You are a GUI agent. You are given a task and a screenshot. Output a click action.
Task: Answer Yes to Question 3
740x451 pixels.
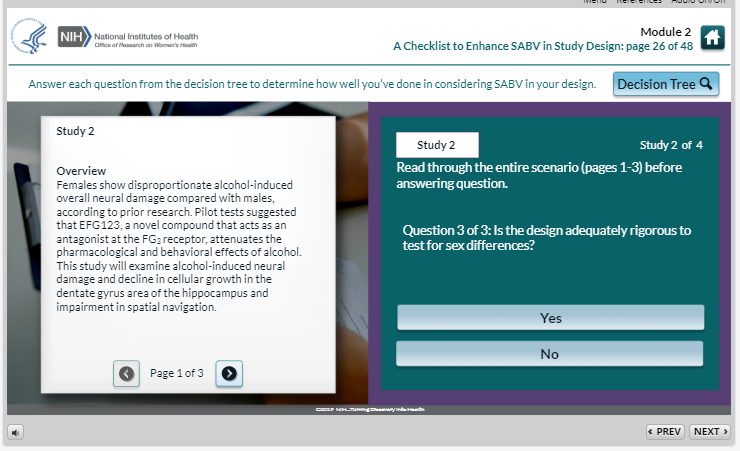pyautogui.click(x=550, y=317)
